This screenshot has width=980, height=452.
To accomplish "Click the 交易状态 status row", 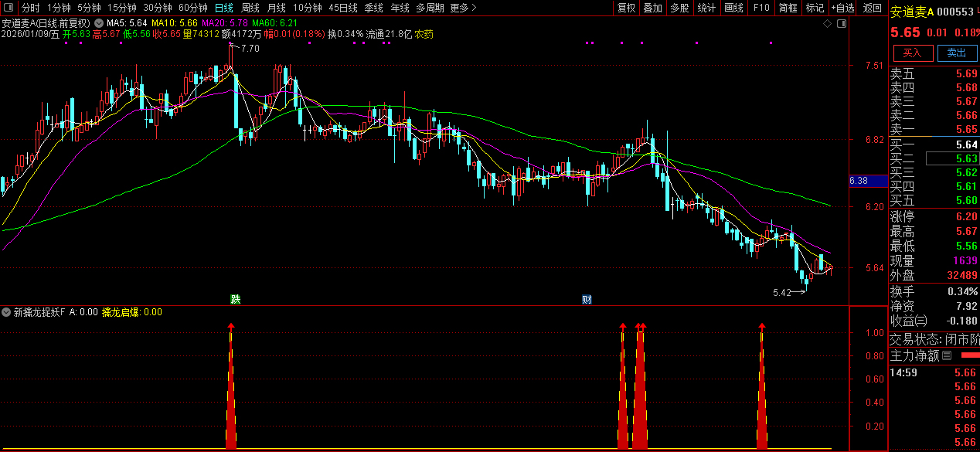I will pyautogui.click(x=934, y=339).
